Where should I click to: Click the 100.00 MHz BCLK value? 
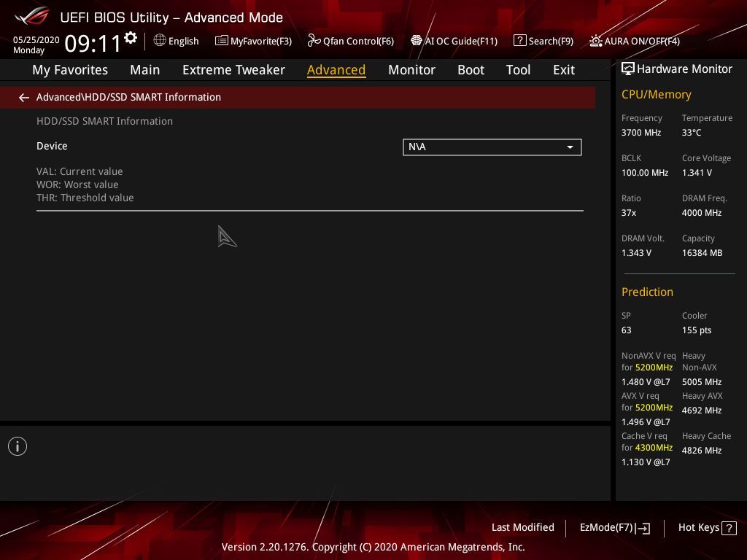(x=645, y=173)
